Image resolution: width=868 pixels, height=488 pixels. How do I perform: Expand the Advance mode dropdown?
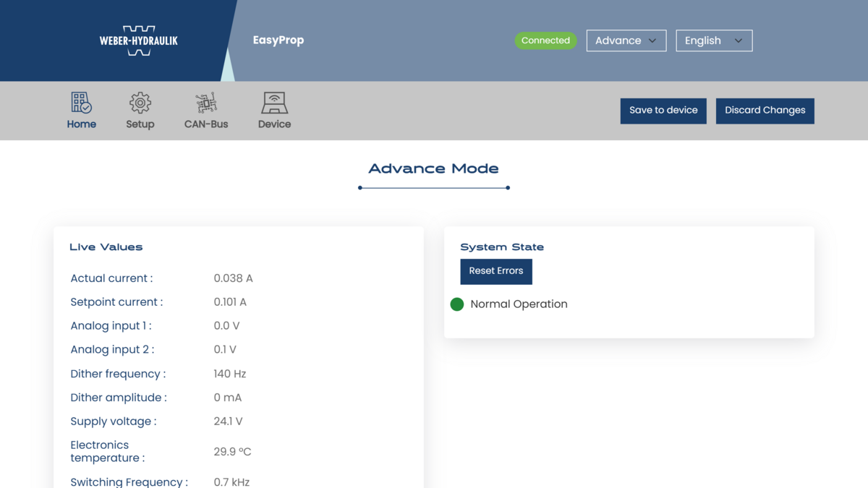tap(626, 40)
